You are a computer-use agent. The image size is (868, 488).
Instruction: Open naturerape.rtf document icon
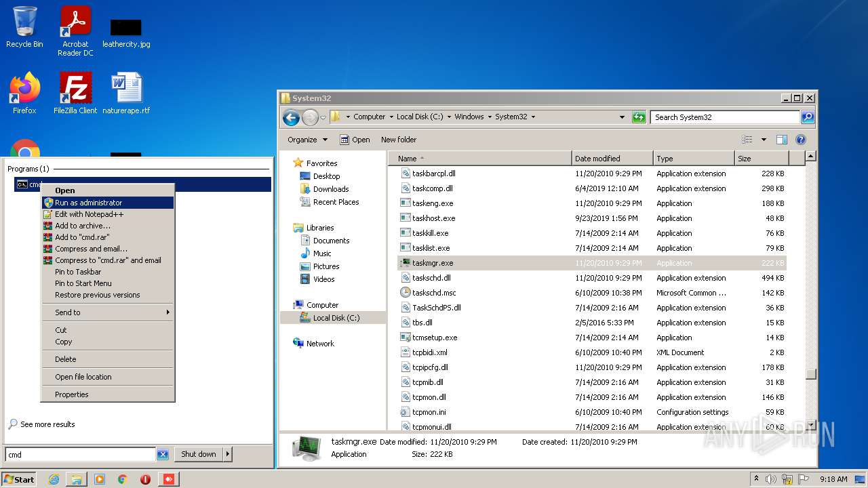(126, 93)
